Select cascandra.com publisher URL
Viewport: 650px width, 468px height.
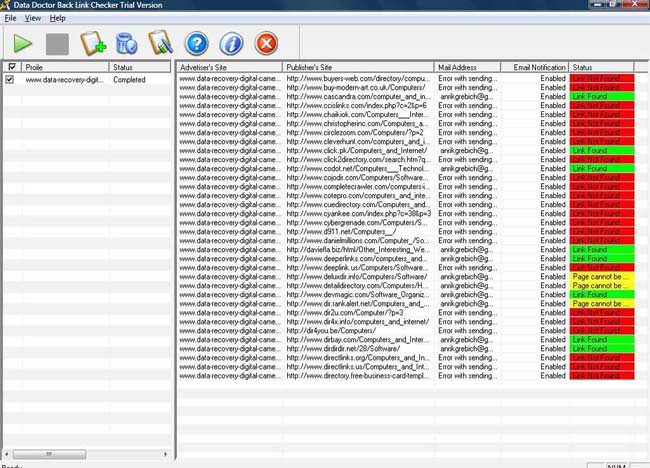click(x=358, y=97)
